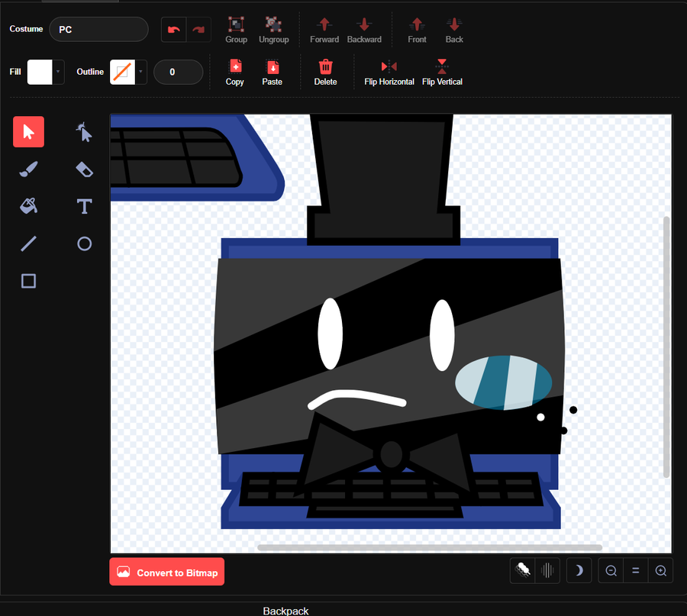Click Convert to Bitmap button
This screenshot has width=687, height=616.
(167, 572)
